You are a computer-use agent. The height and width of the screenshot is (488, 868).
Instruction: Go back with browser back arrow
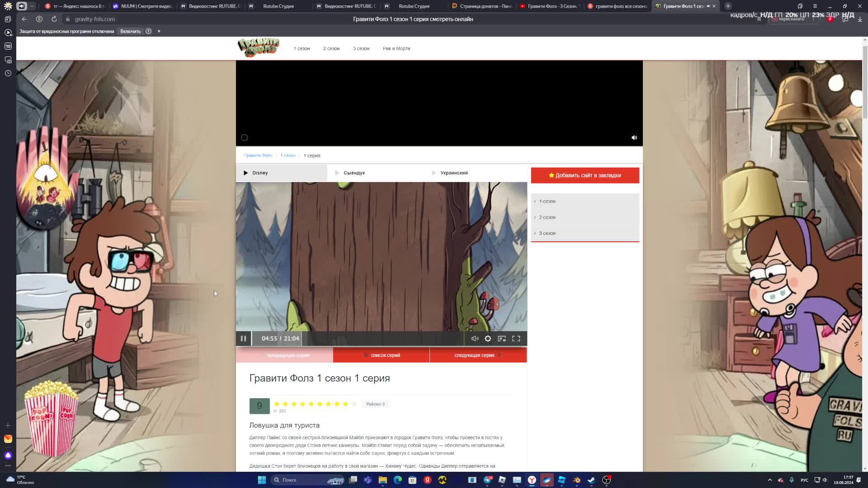24,19
